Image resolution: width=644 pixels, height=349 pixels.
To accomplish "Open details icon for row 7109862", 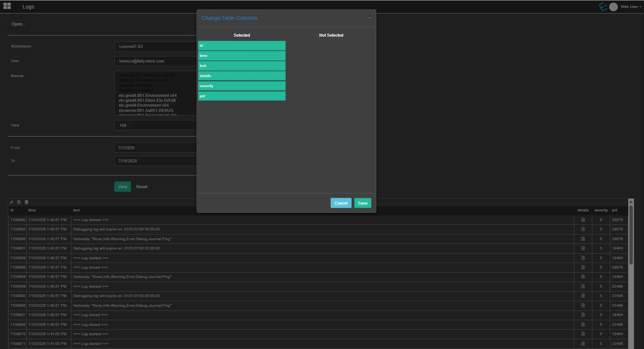I will [x=583, y=296].
